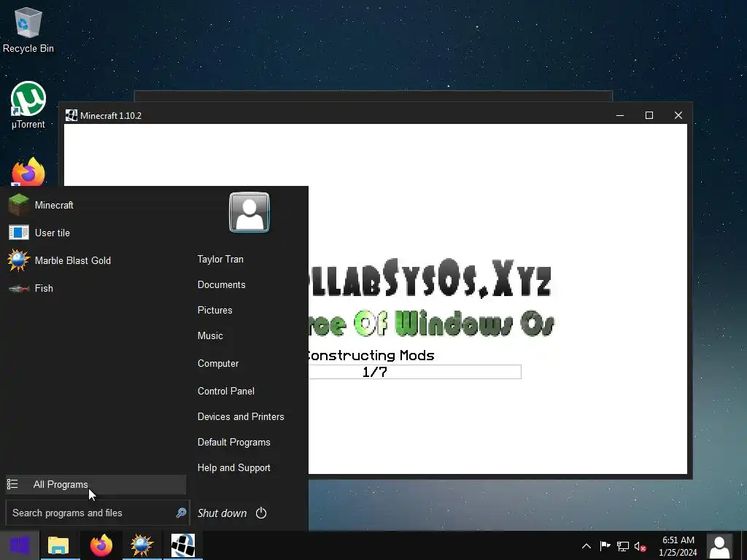747x560 pixels.
Task: Click the Constructing Mods progress bar
Action: pos(414,372)
